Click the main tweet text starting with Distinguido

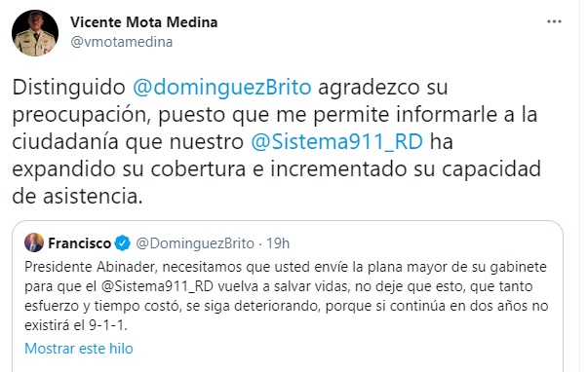[x=276, y=141]
